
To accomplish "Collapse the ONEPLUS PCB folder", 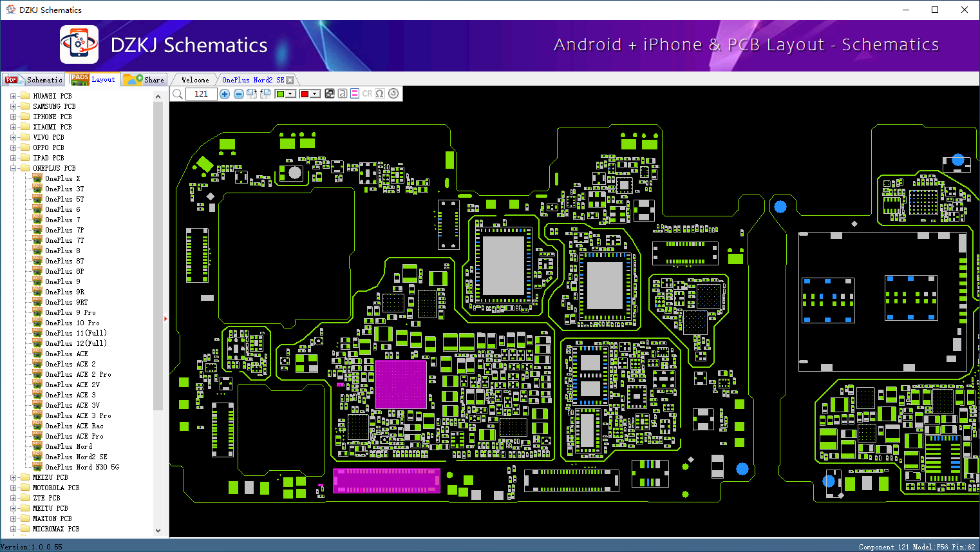I will 13,168.
